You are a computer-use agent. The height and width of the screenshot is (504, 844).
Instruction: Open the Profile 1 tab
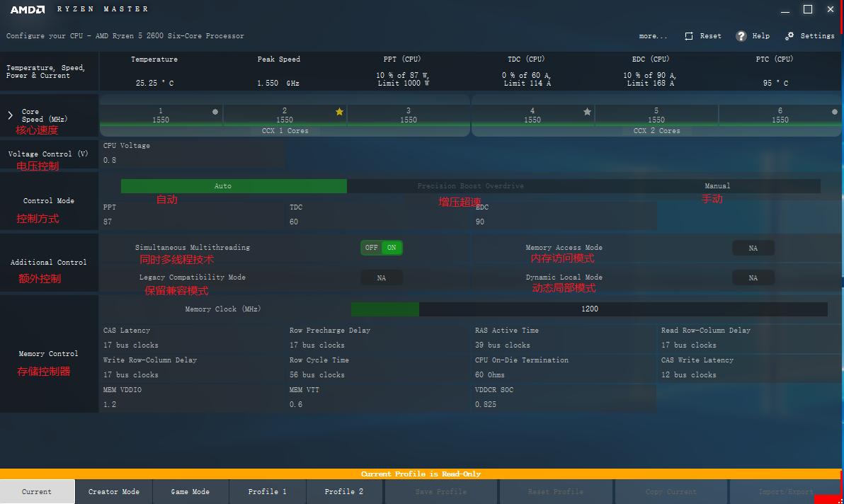[x=268, y=492]
